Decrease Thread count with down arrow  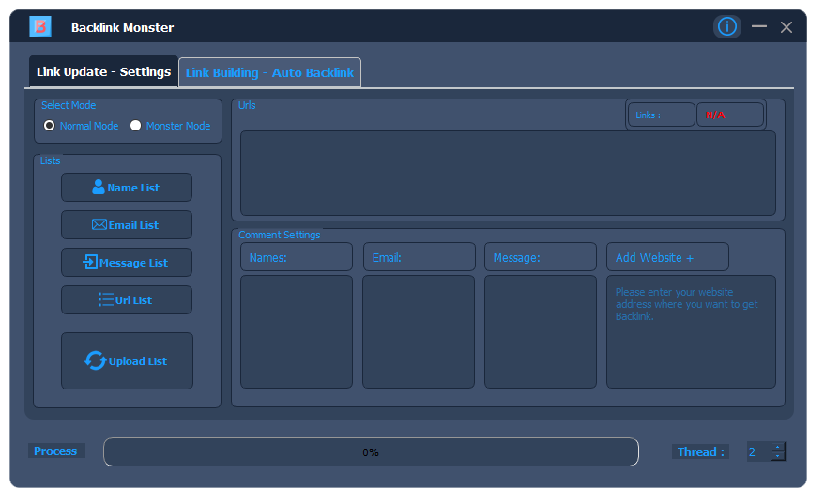click(778, 456)
